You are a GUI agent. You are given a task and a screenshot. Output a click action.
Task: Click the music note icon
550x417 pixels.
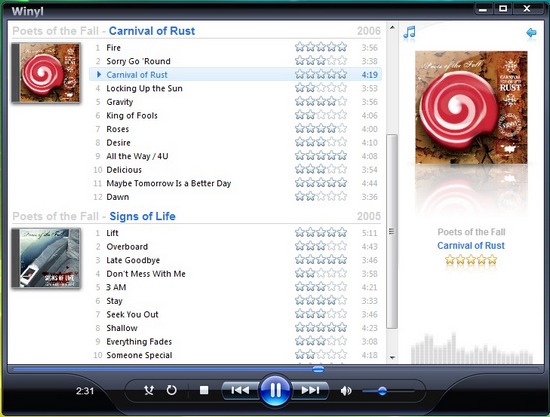pyautogui.click(x=409, y=32)
